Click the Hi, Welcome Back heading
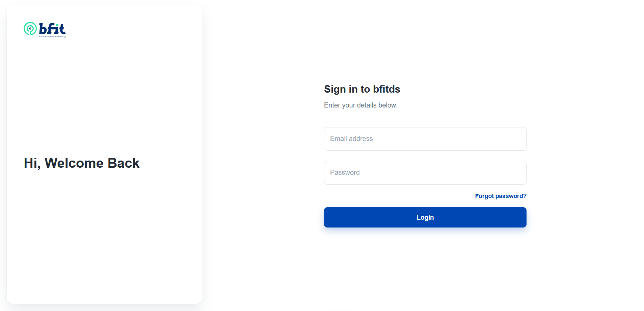 pos(82,163)
